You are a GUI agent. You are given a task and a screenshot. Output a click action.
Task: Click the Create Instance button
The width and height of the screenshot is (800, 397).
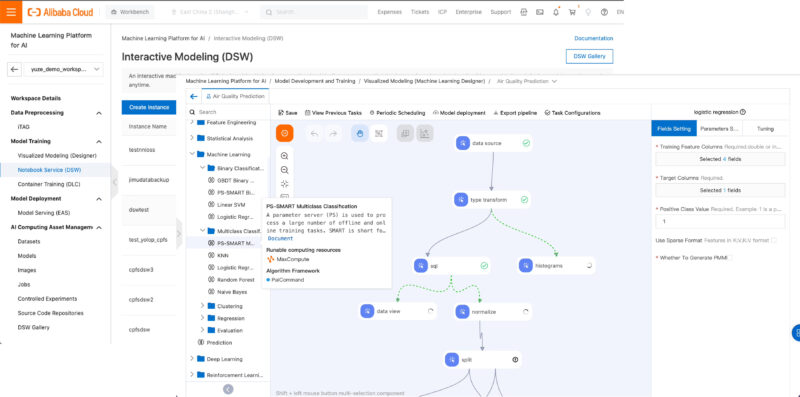pyautogui.click(x=148, y=107)
